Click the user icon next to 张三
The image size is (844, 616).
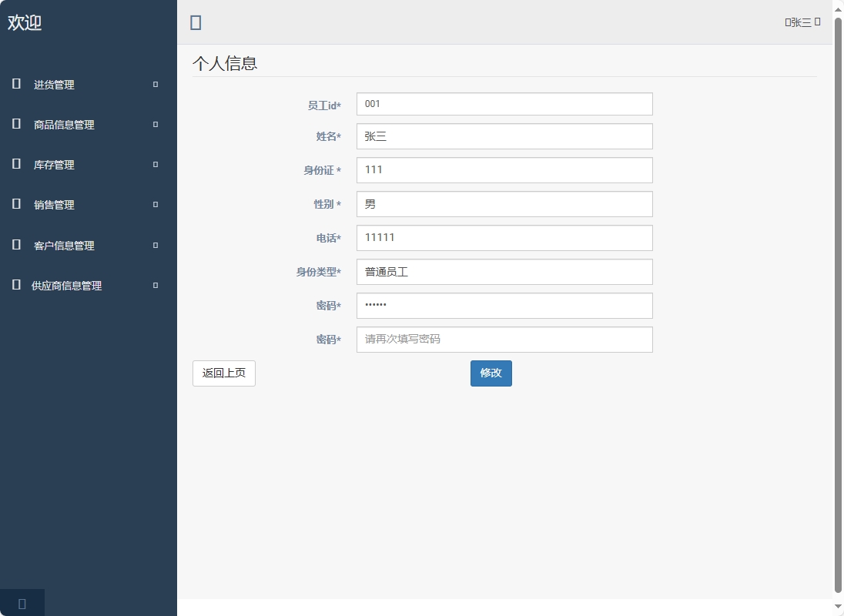(x=789, y=21)
